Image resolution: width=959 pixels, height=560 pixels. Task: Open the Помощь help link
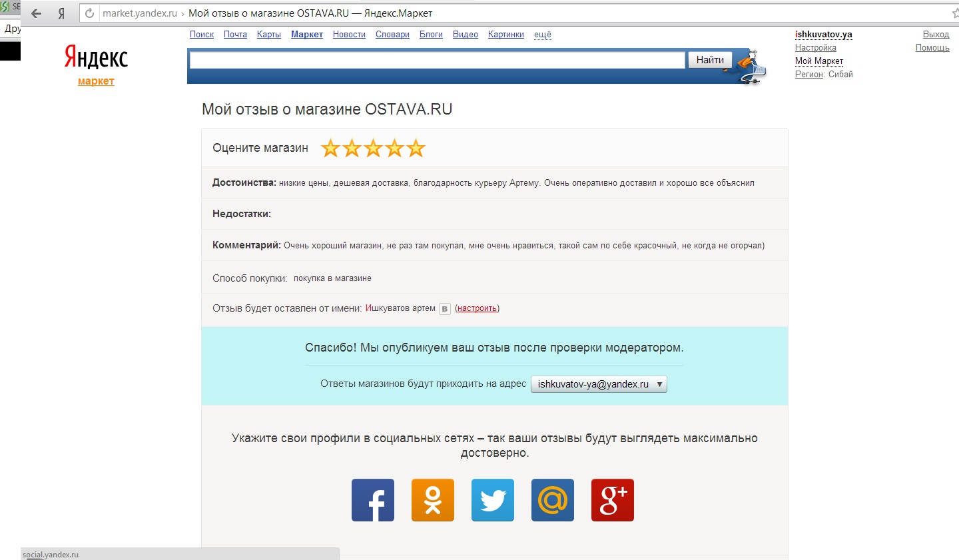point(932,48)
